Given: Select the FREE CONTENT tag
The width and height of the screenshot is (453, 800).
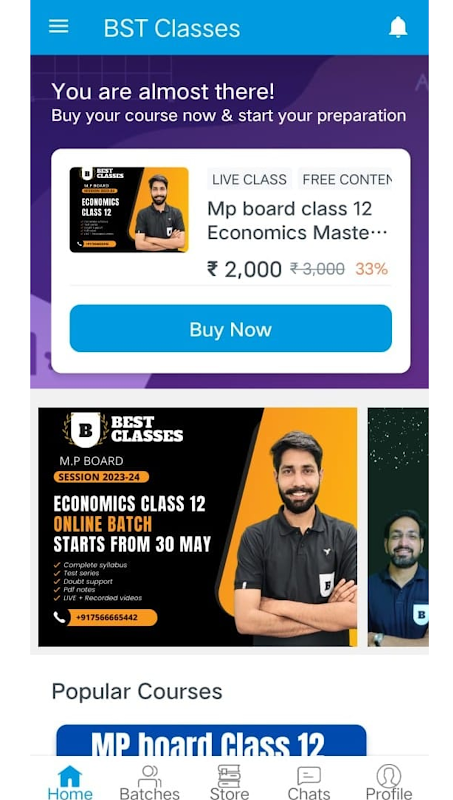Looking at the screenshot, I should [x=346, y=180].
